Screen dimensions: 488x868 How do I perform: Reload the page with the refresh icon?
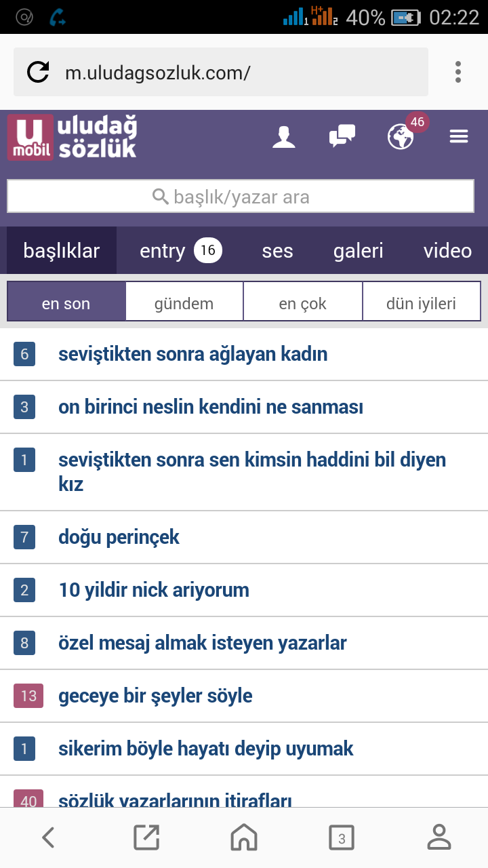pyautogui.click(x=38, y=72)
